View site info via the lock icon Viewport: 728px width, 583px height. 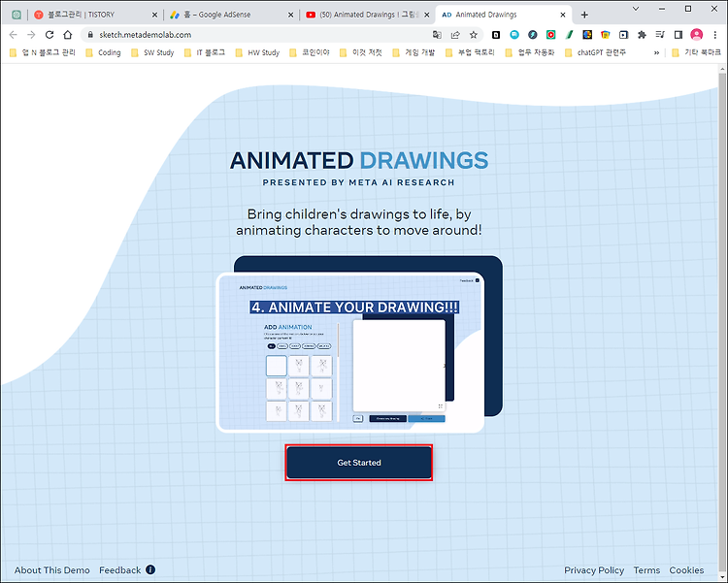point(90,35)
